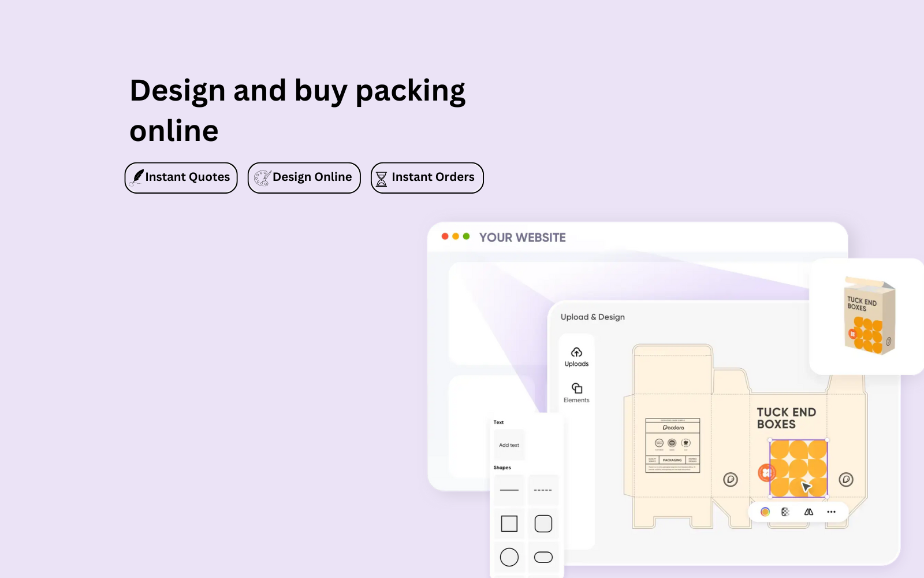Choose the solid line shape
The width and height of the screenshot is (924, 578).
click(x=509, y=490)
